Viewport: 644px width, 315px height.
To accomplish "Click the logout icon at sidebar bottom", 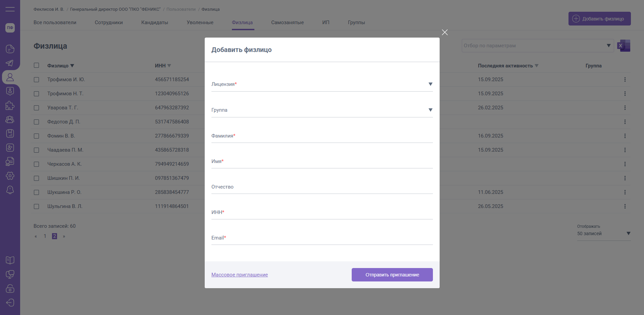I will (x=10, y=303).
